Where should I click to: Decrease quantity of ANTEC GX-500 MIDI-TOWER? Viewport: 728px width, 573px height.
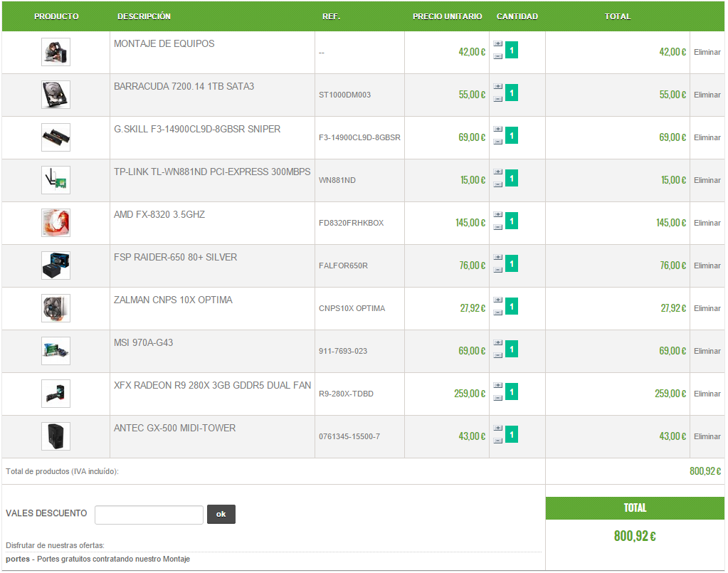click(x=497, y=441)
